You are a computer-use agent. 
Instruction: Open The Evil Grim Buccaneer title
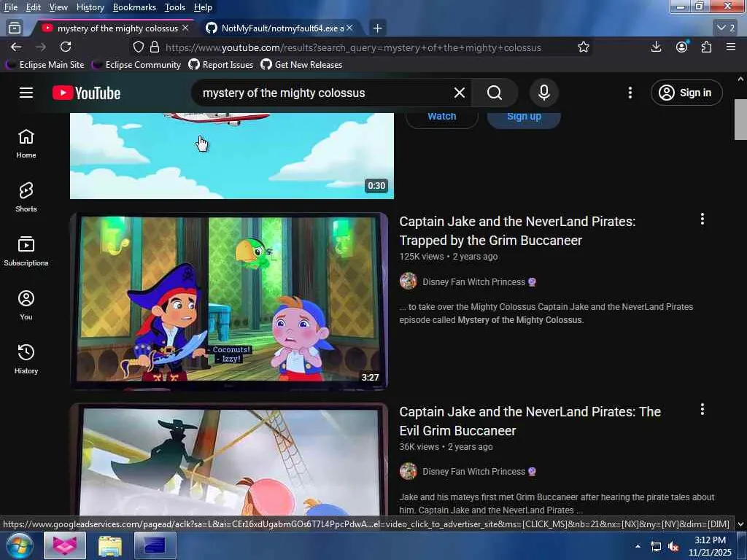pos(530,421)
